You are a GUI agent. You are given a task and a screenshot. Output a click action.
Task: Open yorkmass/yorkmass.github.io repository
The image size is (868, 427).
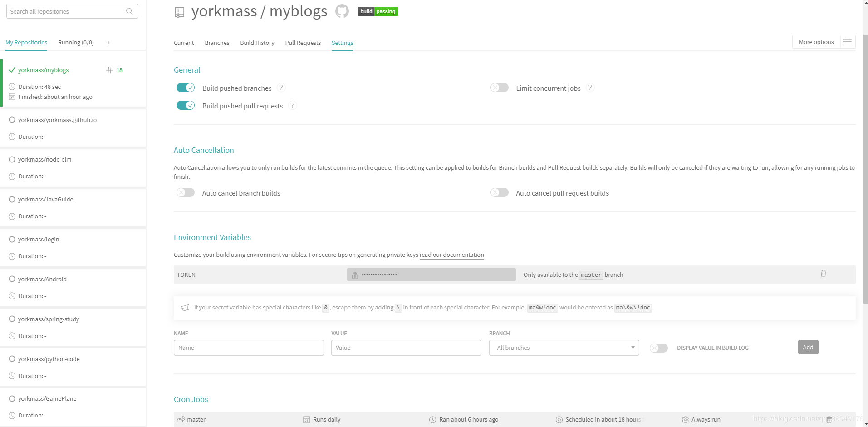(x=57, y=120)
